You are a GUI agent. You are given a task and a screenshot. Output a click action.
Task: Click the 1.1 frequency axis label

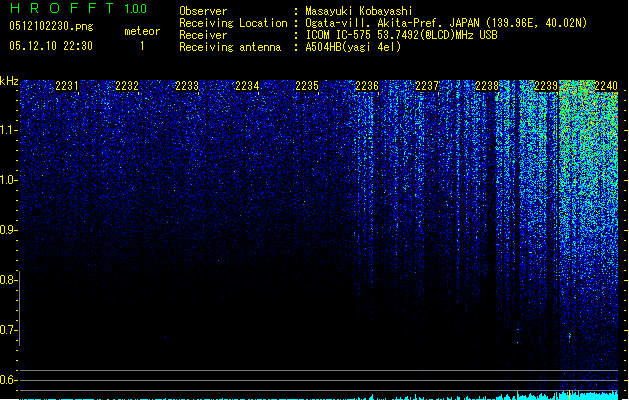click(8, 130)
